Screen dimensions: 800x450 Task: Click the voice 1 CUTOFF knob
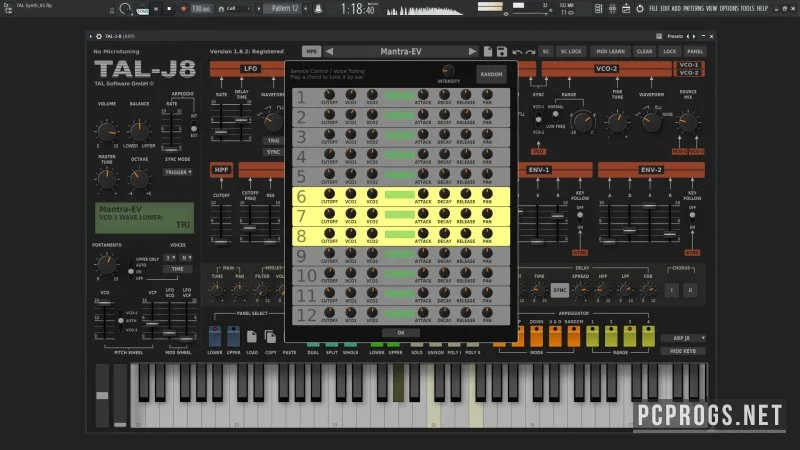[x=329, y=94]
